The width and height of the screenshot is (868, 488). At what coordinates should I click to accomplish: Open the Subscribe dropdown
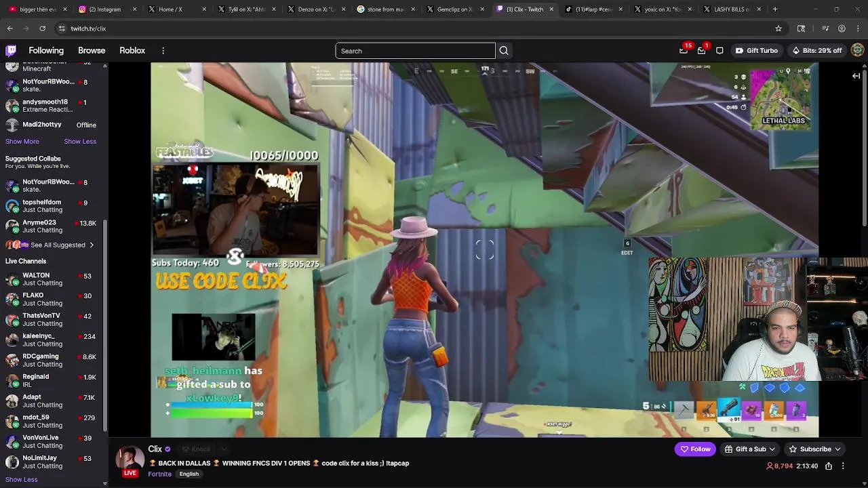(814, 449)
